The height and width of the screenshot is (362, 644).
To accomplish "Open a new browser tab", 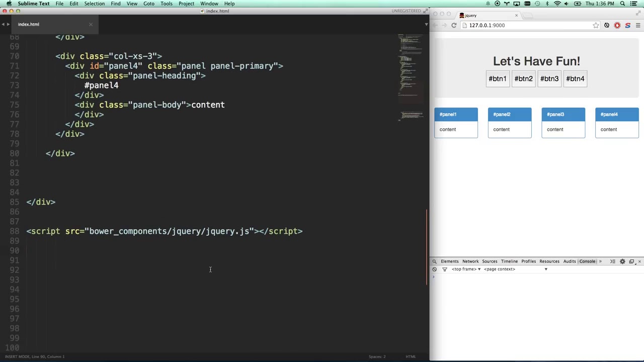I will [x=528, y=16].
